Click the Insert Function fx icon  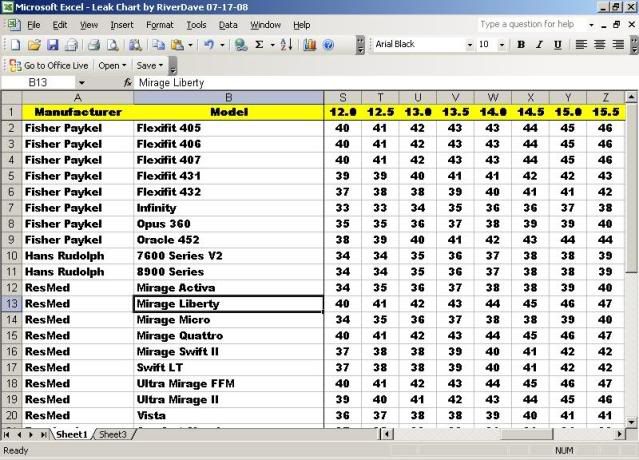pyautogui.click(x=128, y=83)
